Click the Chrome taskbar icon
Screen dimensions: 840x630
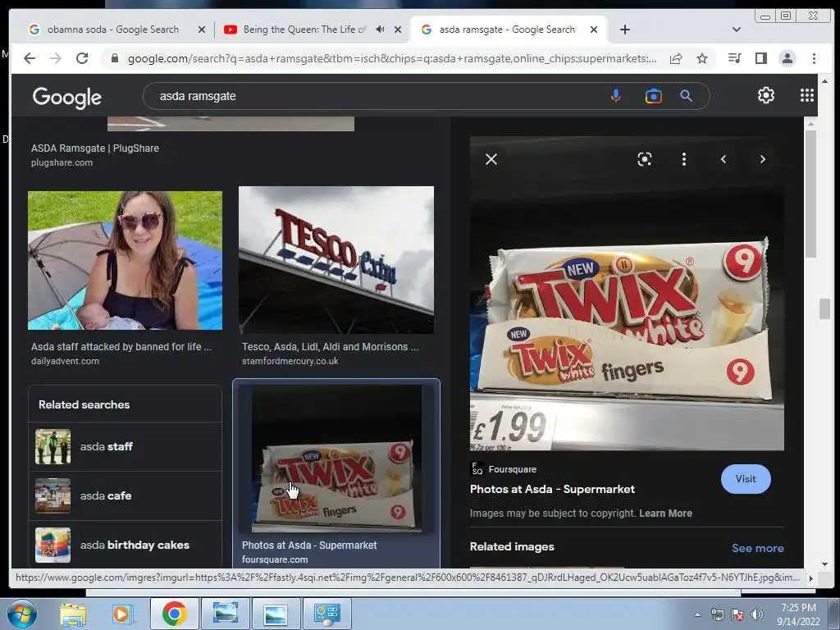tap(174, 614)
